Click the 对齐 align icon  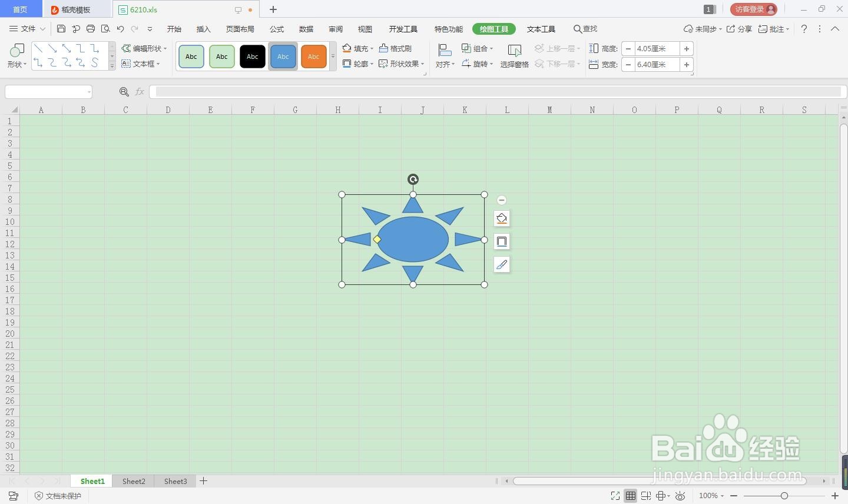coord(443,64)
